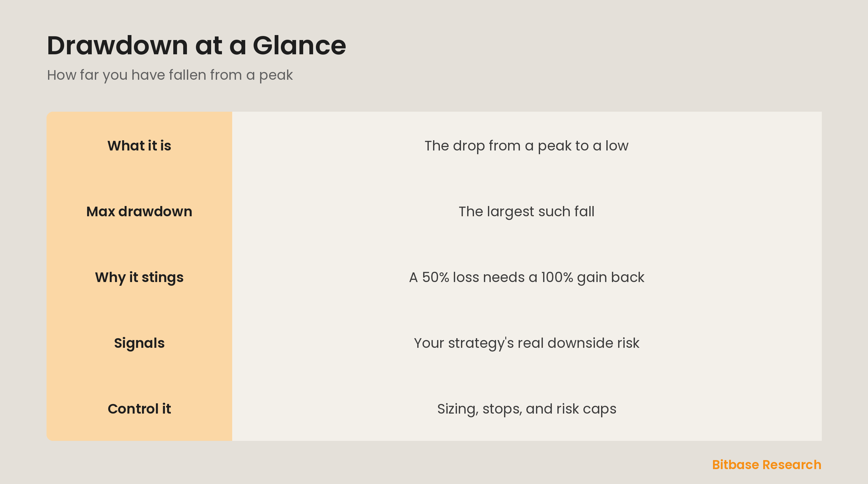Screen dimensions: 868x484
Task: Click 'The largest such fall' text
Action: tap(526, 212)
